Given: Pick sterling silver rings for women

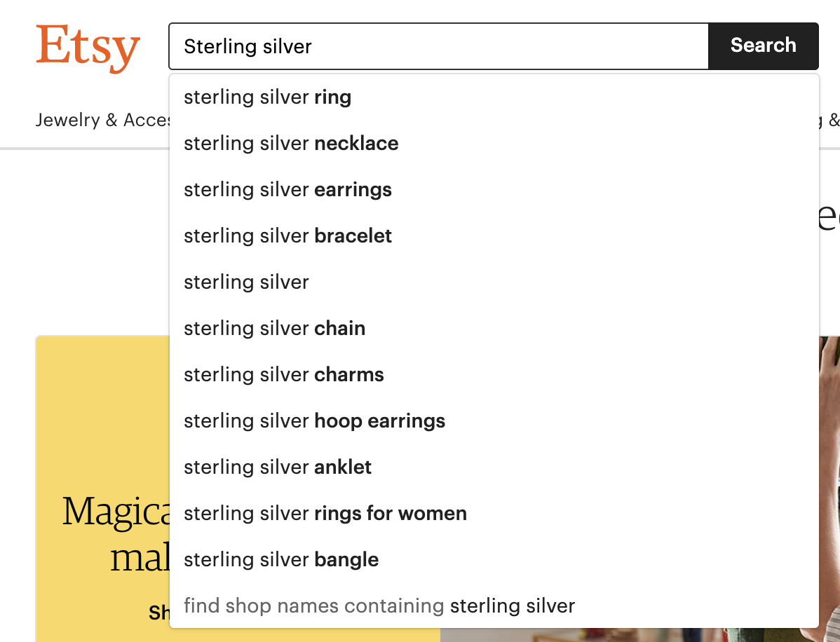Looking at the screenshot, I should (x=494, y=514).
